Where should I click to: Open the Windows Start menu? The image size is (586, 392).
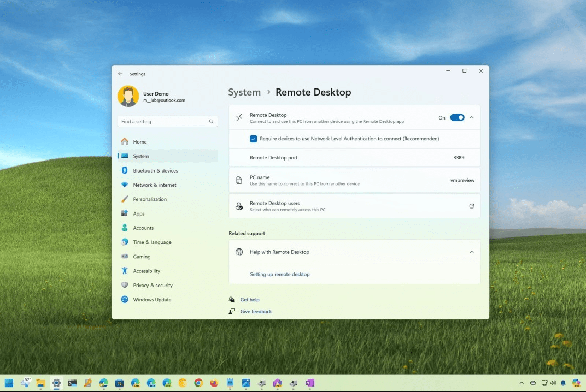[9, 383]
